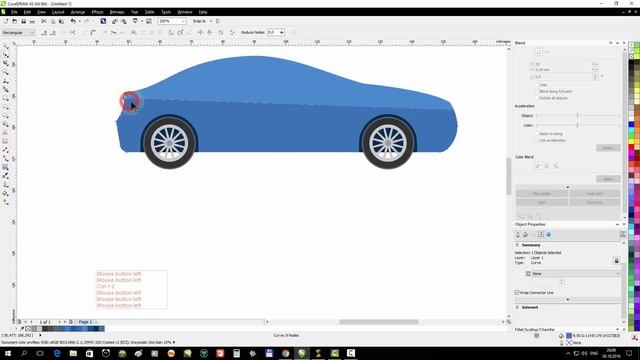Select the Freehand tool in toolbox
Viewport: 640px width, 360px height.
point(6,81)
